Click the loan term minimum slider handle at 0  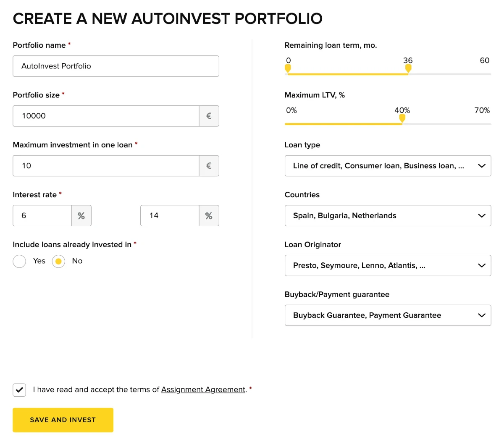[288, 68]
